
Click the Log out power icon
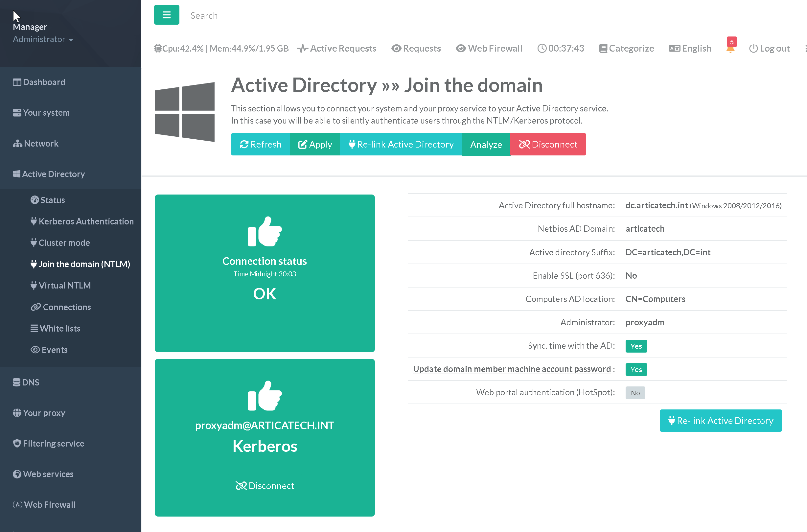(x=753, y=49)
